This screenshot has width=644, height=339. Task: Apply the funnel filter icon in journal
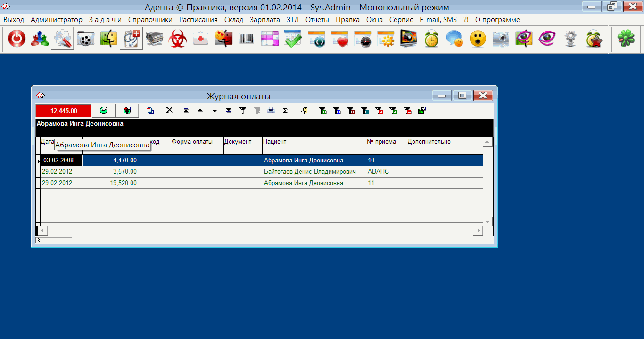[x=243, y=111]
